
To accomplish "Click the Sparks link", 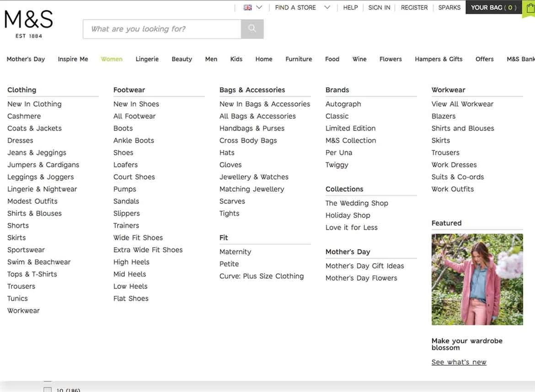I will pyautogui.click(x=449, y=7).
